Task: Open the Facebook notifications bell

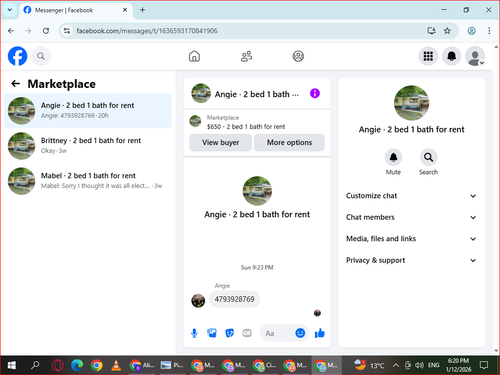Action: (x=451, y=56)
